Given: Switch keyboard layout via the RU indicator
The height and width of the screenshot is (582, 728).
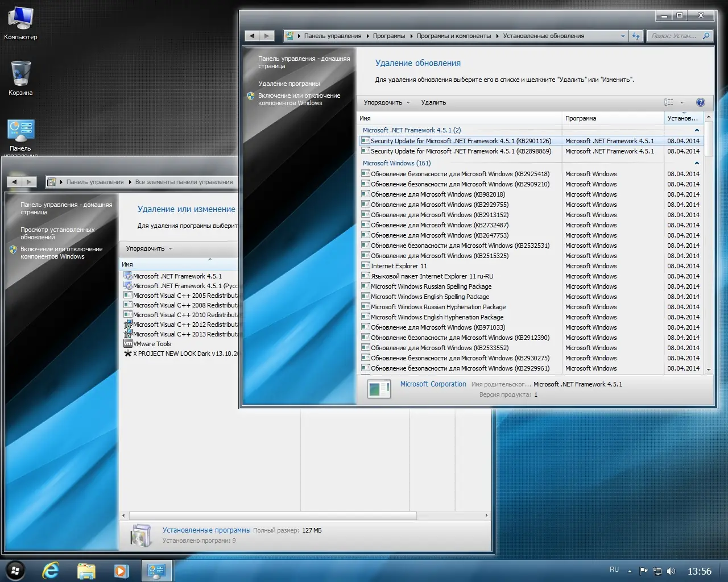Looking at the screenshot, I should tap(614, 569).
